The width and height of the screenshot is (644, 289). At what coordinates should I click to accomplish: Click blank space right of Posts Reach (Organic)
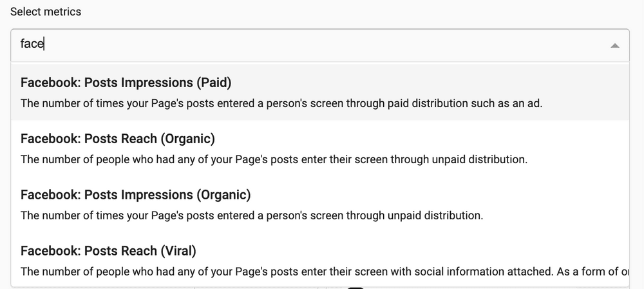pos(419,139)
